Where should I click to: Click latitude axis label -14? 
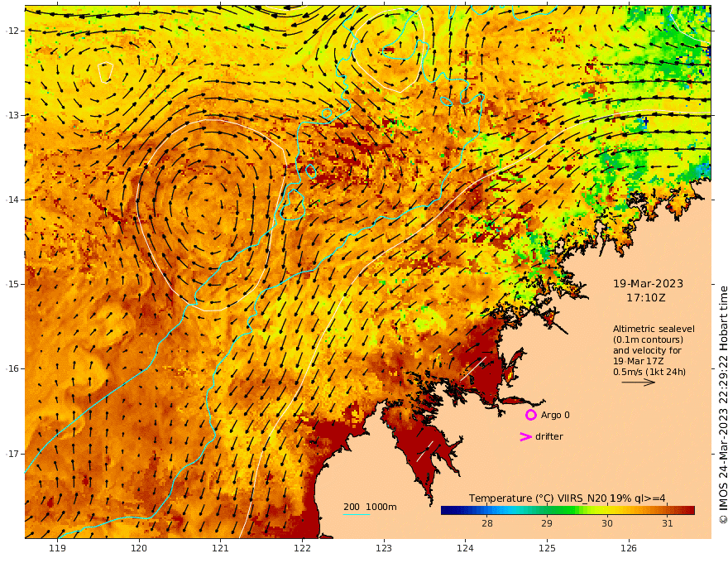point(12,200)
